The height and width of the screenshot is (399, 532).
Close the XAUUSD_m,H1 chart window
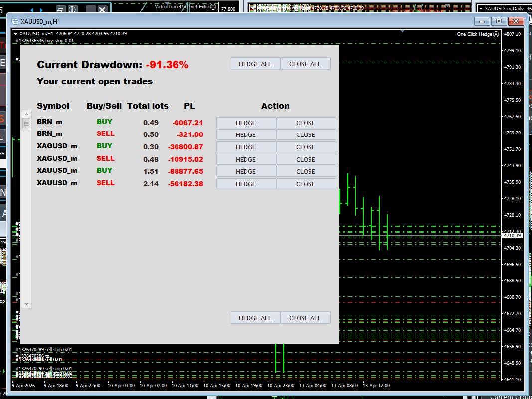516,22
